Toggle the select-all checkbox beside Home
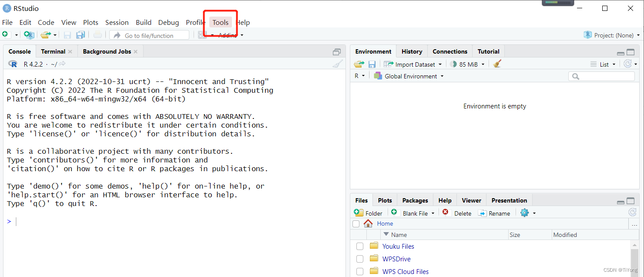 click(x=356, y=224)
